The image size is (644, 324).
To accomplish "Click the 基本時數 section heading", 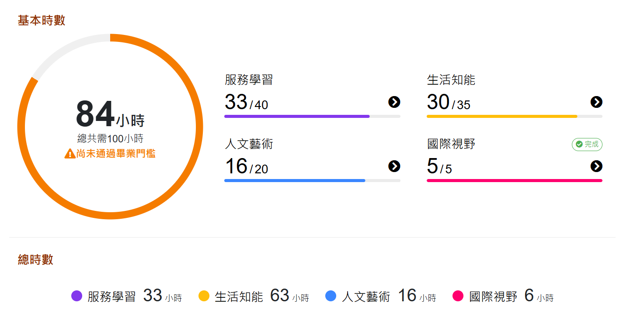I will point(42,21).
